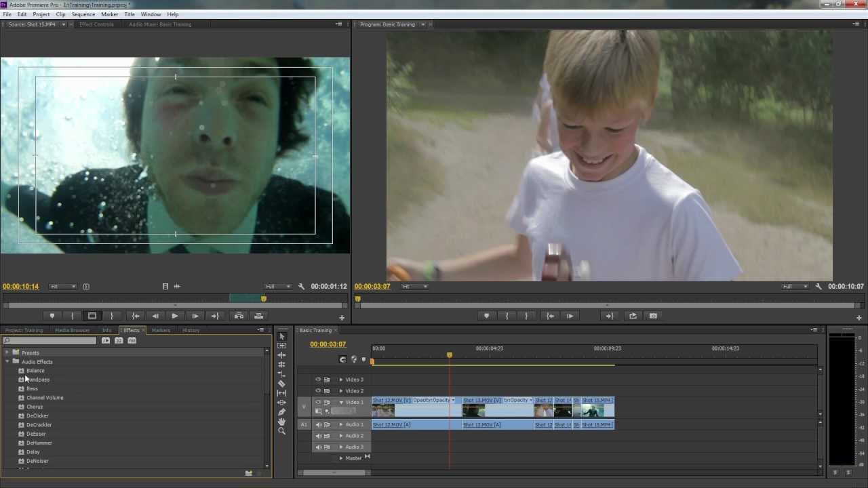Add marker in Program monitor
Screen dimensions: 868x488
(486, 316)
